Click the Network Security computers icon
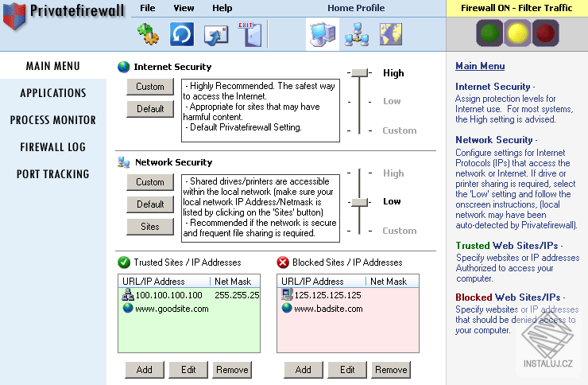This screenshot has height=385, width=588. pos(124,162)
